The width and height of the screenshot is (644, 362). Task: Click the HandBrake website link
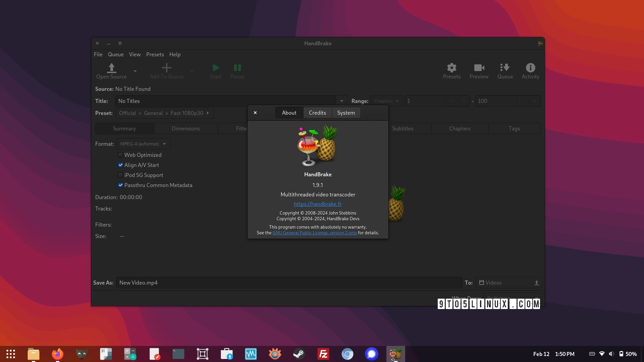[x=318, y=204]
